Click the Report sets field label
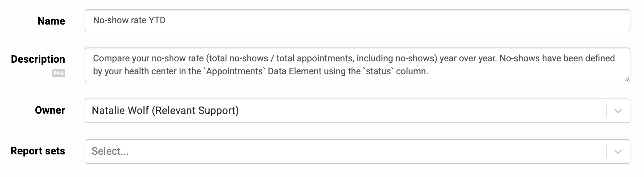This screenshot has height=177, width=644. [37, 151]
